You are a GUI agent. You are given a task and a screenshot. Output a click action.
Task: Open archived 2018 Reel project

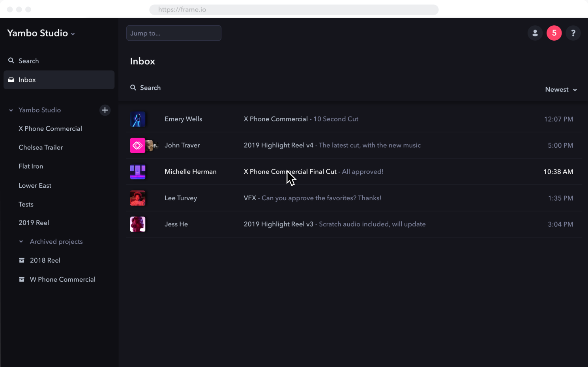45,260
